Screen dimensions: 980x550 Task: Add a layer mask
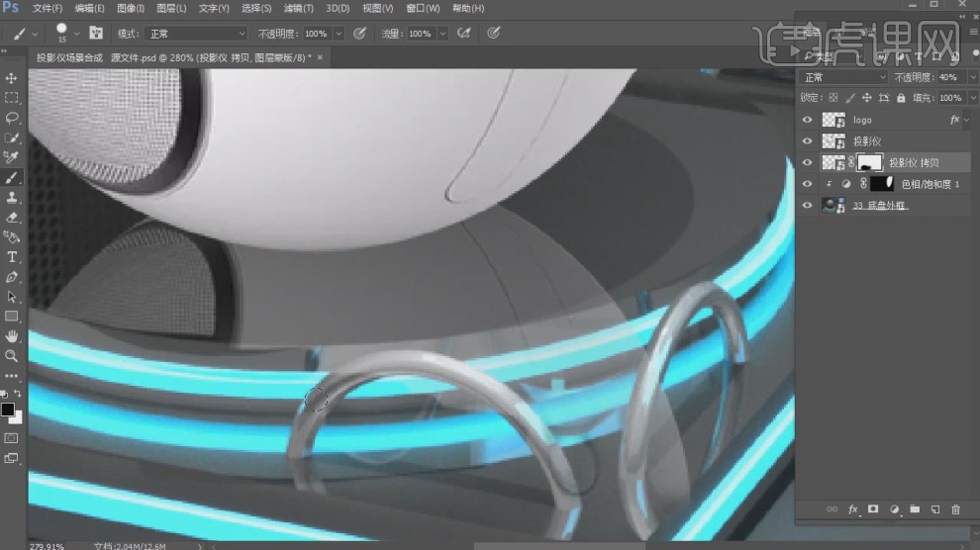click(x=873, y=509)
